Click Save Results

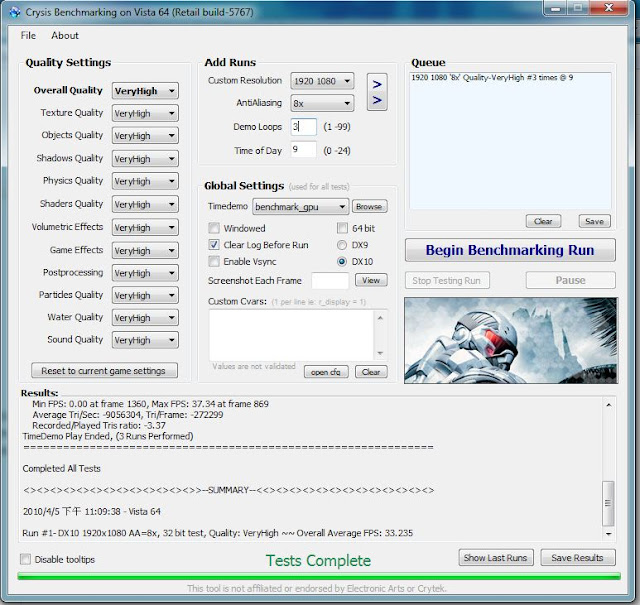[578, 558]
